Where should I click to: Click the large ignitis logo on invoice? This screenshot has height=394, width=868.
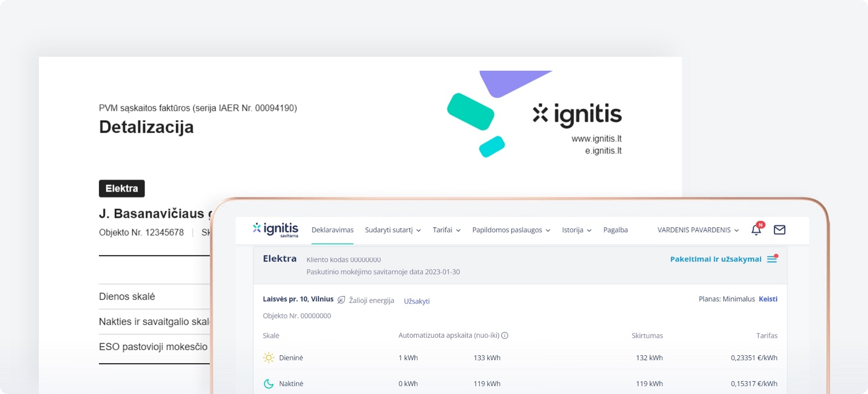pos(577,115)
